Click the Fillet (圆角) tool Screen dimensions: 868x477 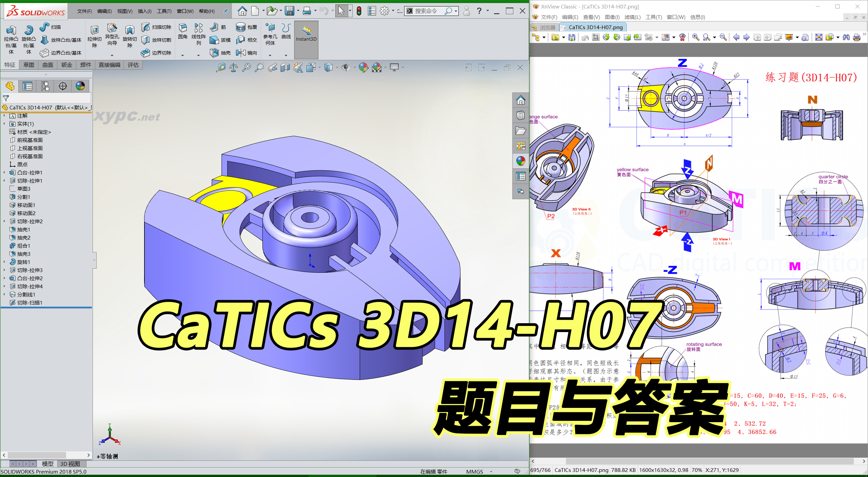[183, 31]
